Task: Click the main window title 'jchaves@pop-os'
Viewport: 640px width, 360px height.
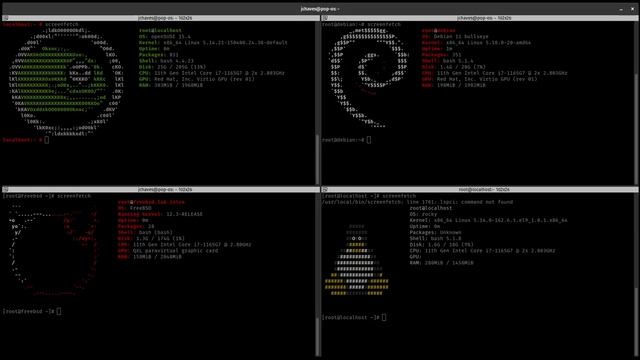Action: click(320, 9)
